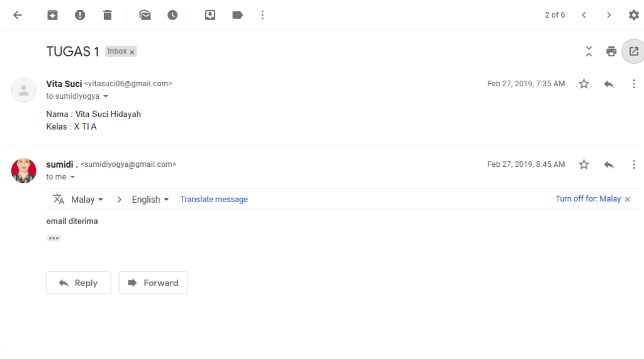Star the message from Vita Suci
Image resolution: width=644 pixels, height=359 pixels.
pos(584,84)
